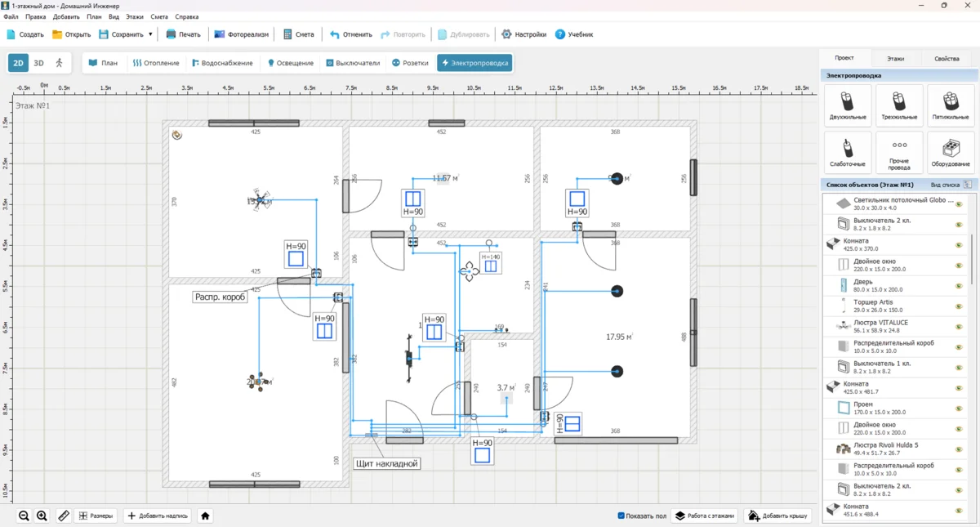Switch to 3D view mode
The width and height of the screenshot is (980, 527).
(x=38, y=63)
